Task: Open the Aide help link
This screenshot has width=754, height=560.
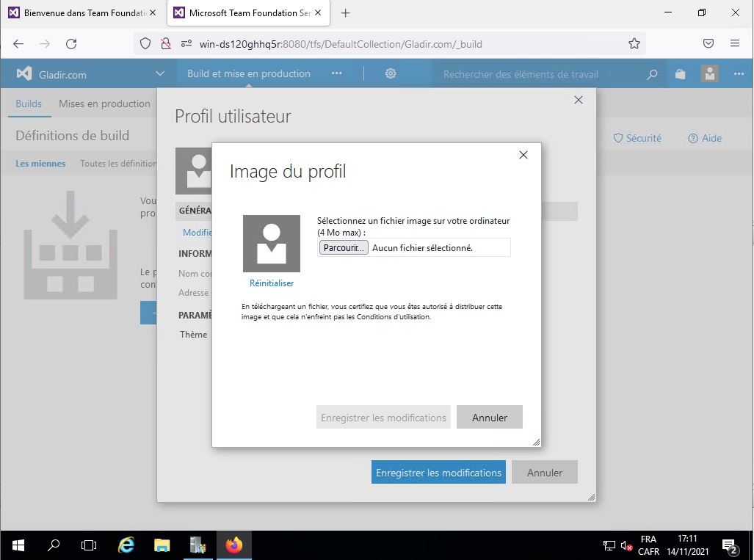Action: click(705, 138)
